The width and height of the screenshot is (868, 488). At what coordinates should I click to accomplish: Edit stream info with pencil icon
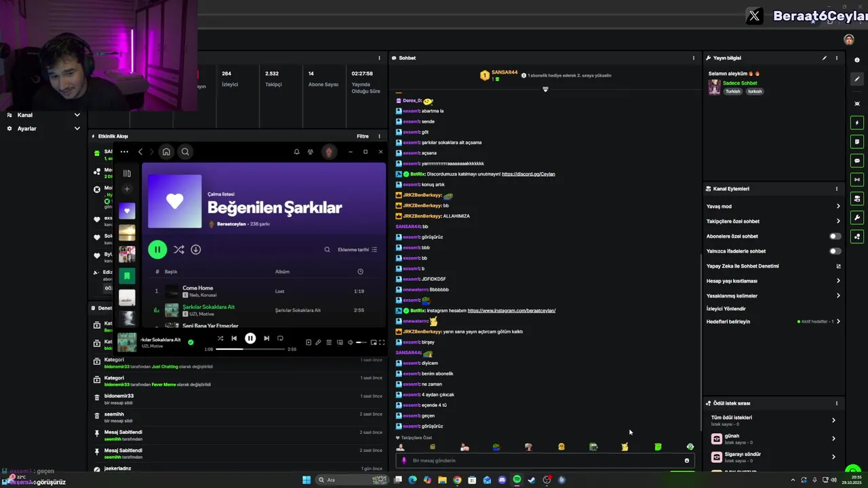pyautogui.click(x=825, y=58)
